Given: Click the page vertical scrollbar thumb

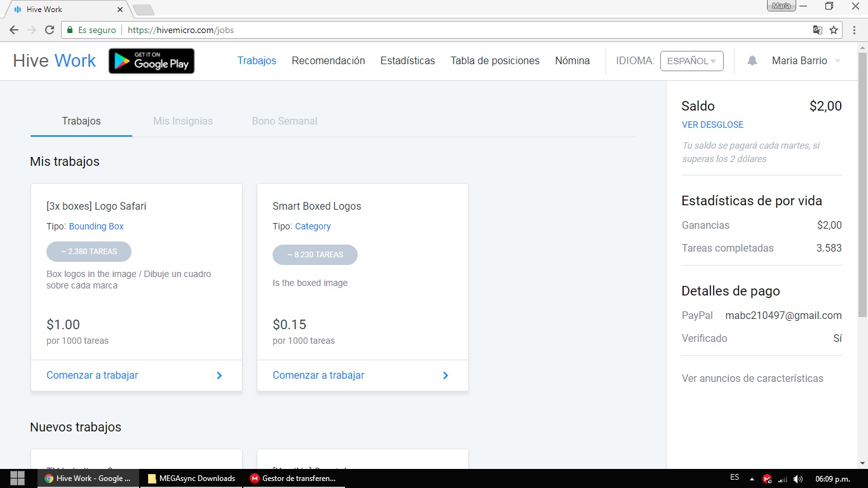Looking at the screenshot, I should coord(862,184).
